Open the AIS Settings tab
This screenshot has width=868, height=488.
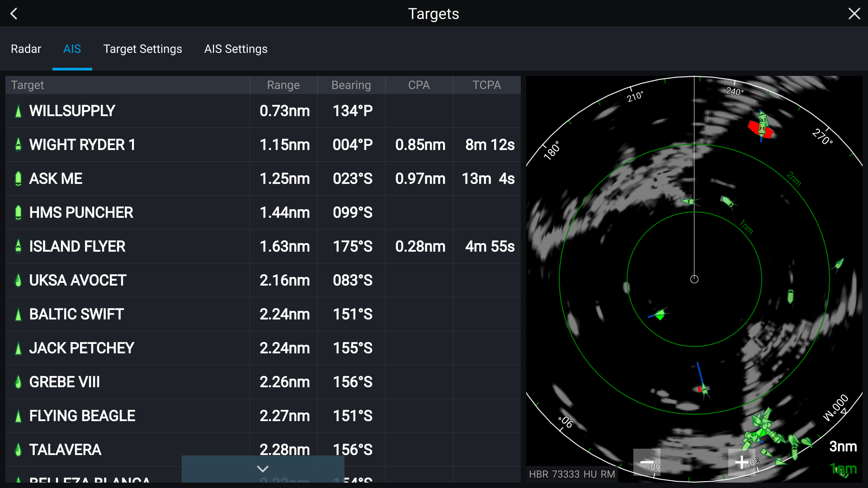pos(236,49)
